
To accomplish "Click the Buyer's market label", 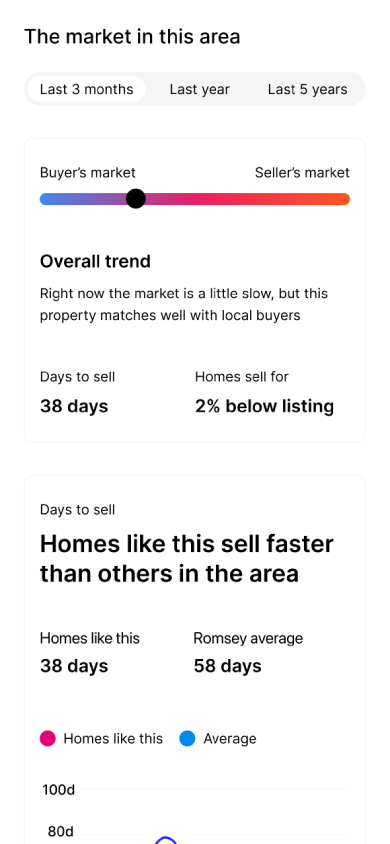I will pyautogui.click(x=88, y=173).
